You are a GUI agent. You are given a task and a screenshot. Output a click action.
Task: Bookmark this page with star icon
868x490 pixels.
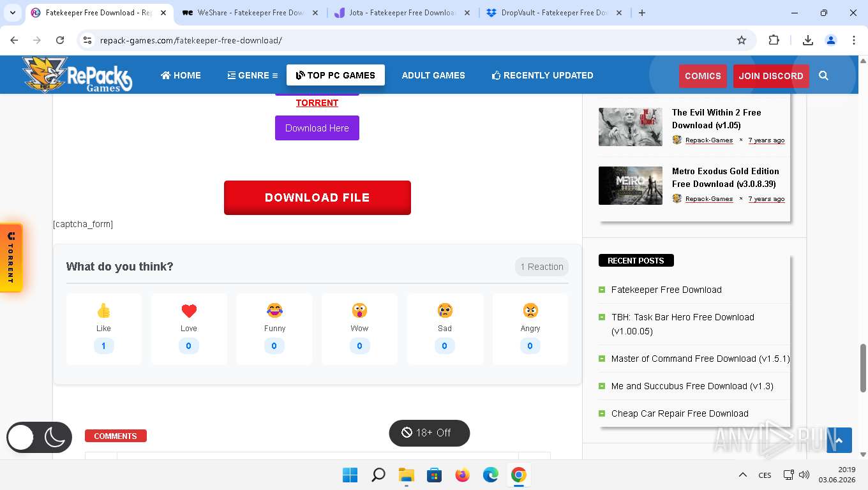click(742, 40)
